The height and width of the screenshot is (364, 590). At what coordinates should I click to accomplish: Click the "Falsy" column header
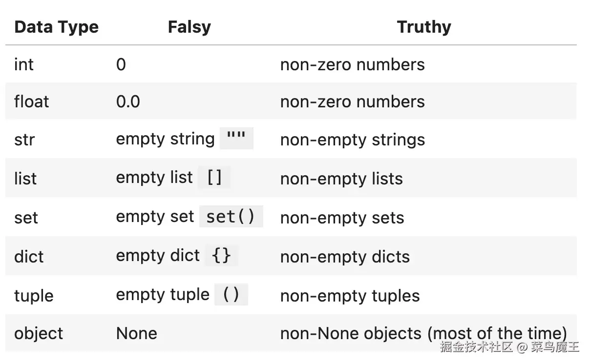coord(189,27)
